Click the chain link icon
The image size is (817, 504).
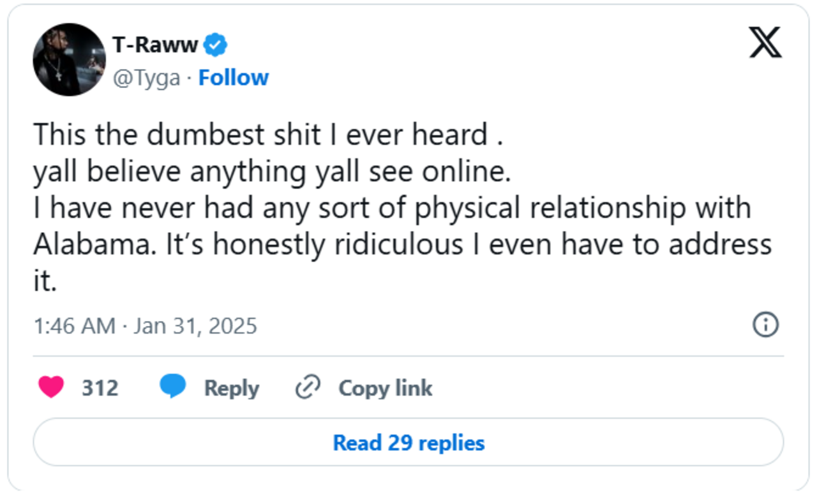(x=307, y=387)
